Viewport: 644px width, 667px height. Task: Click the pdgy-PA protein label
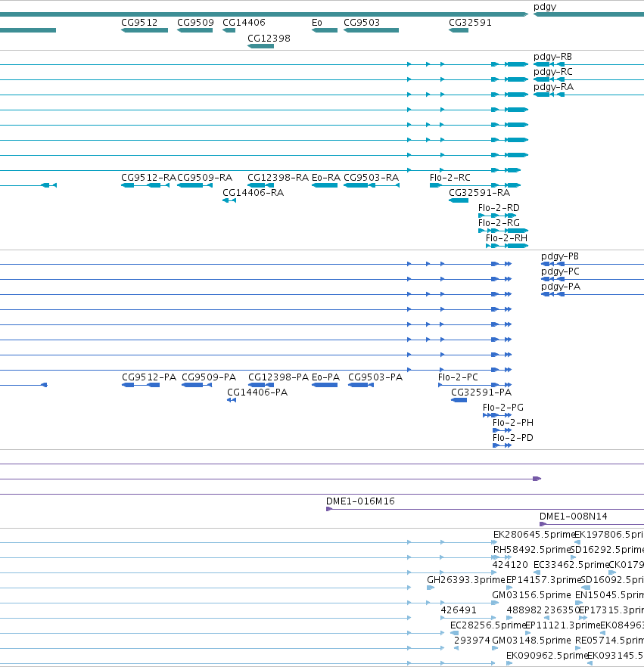click(561, 287)
